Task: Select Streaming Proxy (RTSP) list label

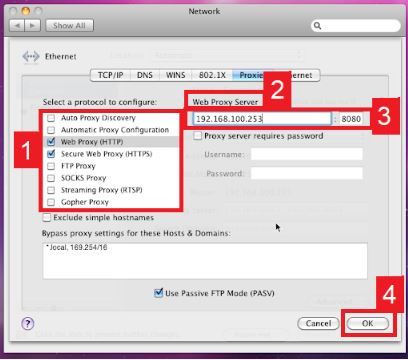Action: pos(102,190)
